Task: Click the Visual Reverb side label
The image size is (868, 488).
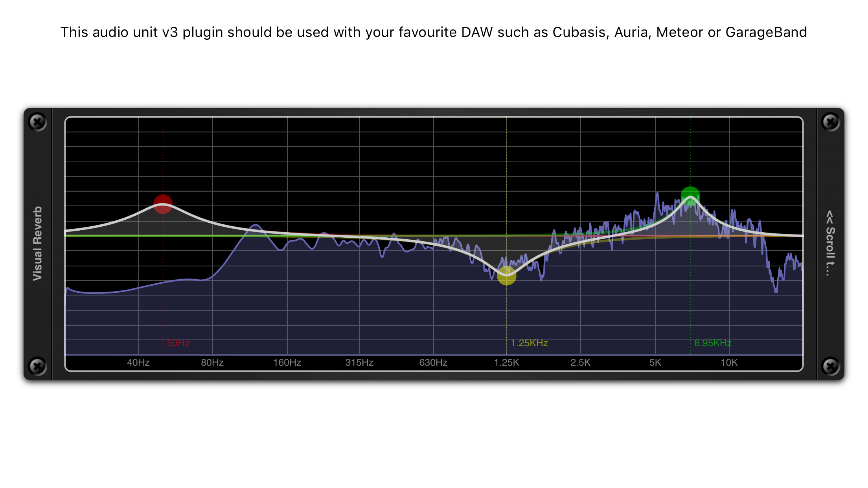Action: [x=37, y=244]
